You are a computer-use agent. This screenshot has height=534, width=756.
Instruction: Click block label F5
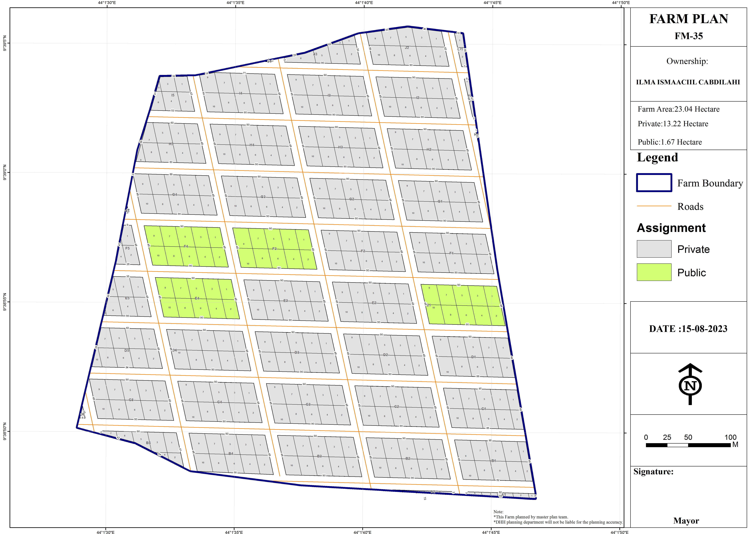click(127, 248)
